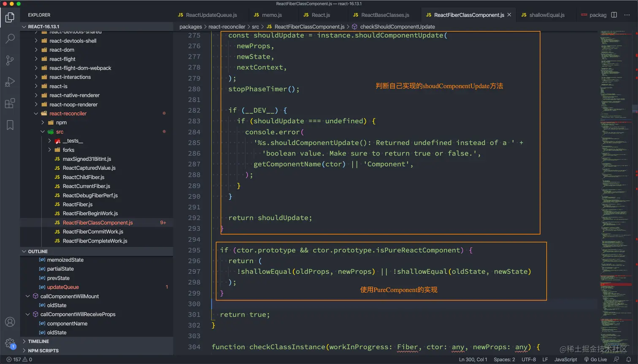Change indentation via Spaces: 2
The height and width of the screenshot is (364, 638).
(x=504, y=359)
